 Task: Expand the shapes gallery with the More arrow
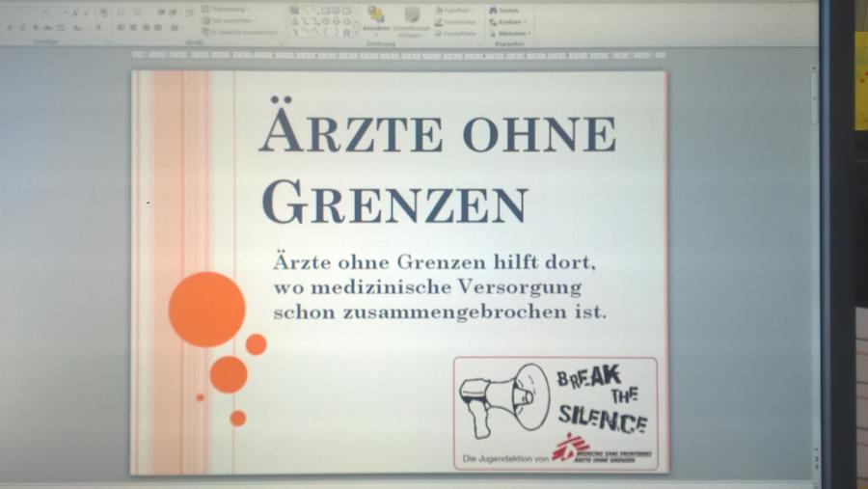(356, 33)
